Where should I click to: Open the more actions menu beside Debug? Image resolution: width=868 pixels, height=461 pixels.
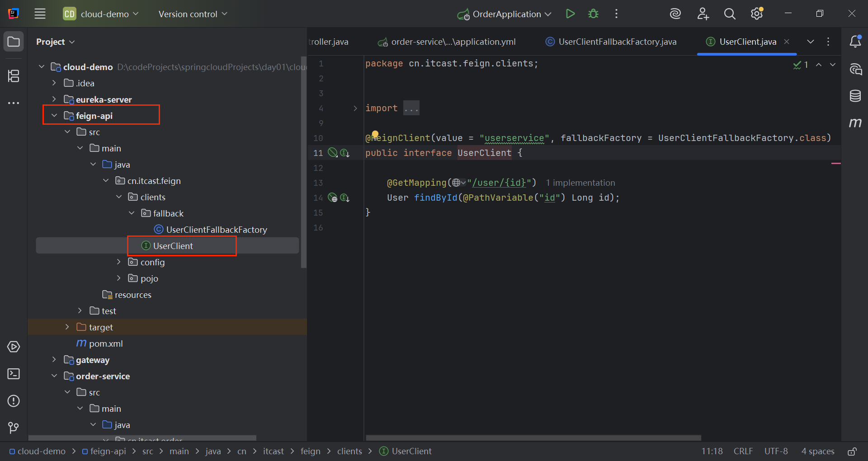pyautogui.click(x=616, y=14)
